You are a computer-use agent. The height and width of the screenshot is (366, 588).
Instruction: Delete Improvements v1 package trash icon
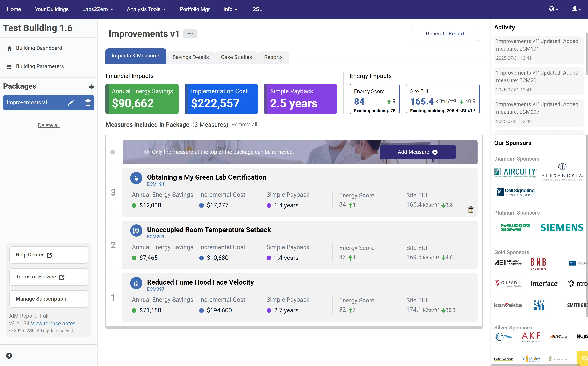[88, 103]
